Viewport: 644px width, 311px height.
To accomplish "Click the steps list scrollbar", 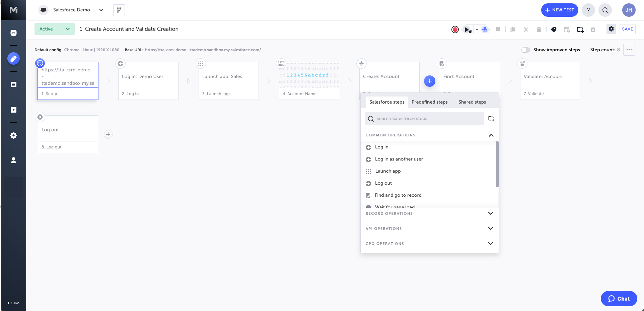I will coord(497,164).
